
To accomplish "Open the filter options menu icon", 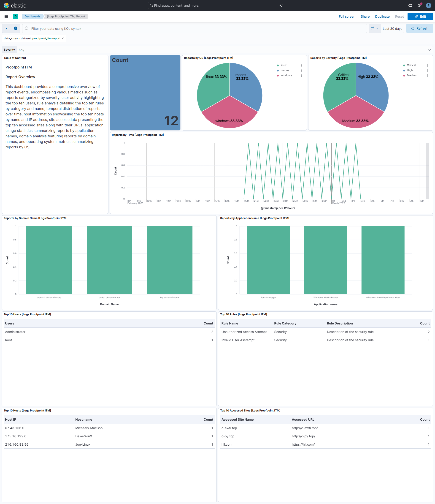I will 7,28.
